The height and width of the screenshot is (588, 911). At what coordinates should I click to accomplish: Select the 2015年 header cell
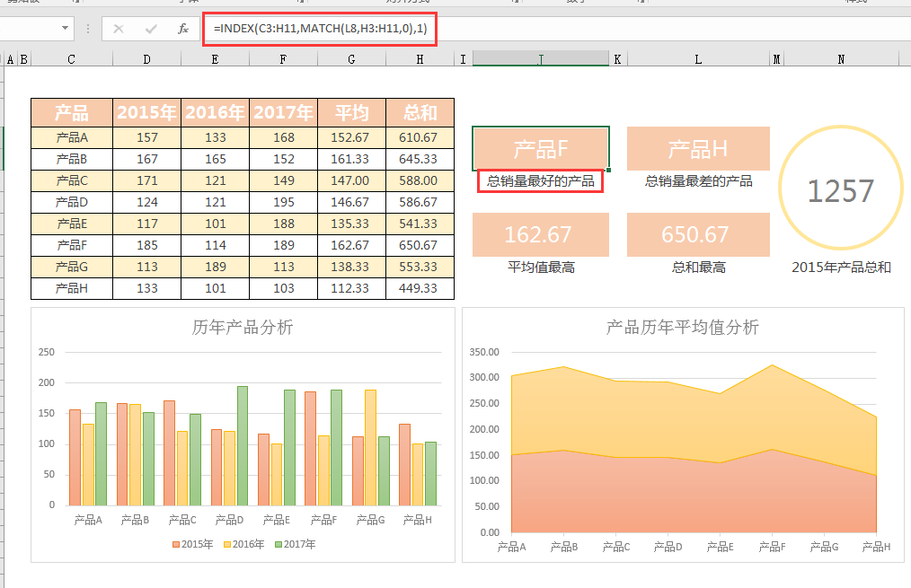pos(147,112)
